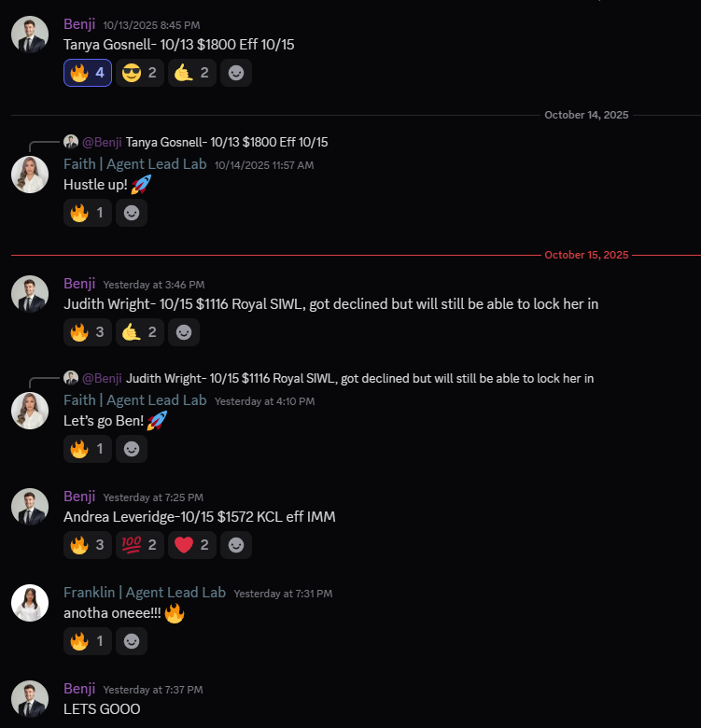Add reaction to anotha oneee message

[132, 641]
